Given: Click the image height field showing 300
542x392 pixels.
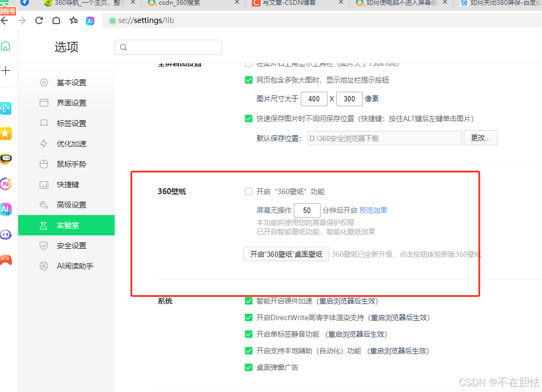Looking at the screenshot, I should click(x=349, y=99).
